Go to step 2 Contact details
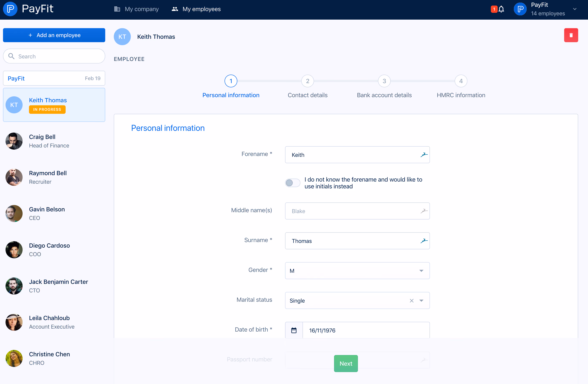Screen dimensions: 588x384 [x=308, y=87]
